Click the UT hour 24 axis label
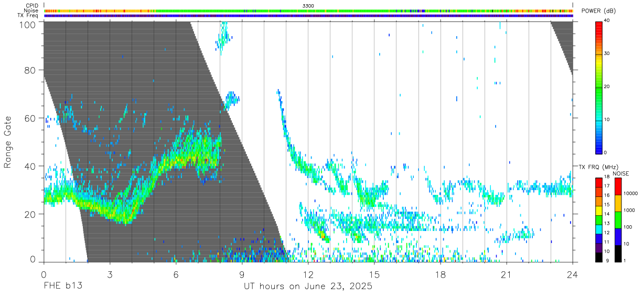This screenshot has width=644, height=297. tap(572, 274)
